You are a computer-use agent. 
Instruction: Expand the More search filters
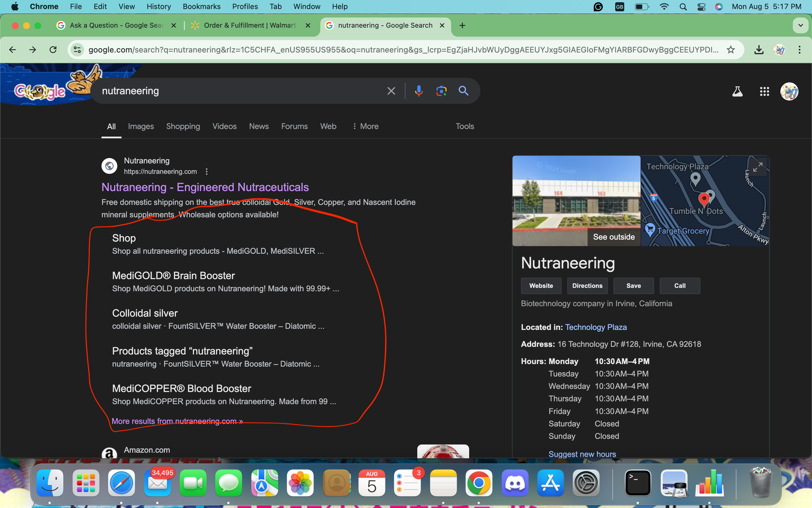[365, 126]
